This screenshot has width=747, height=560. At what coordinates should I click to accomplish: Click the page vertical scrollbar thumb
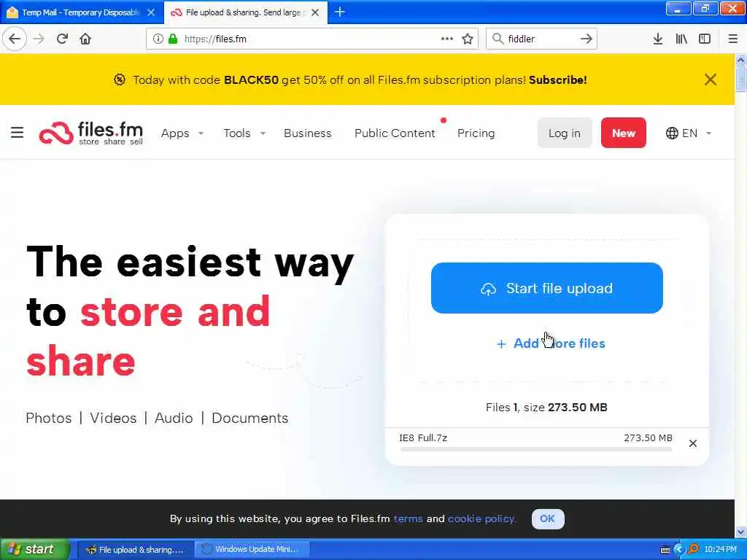point(740,79)
